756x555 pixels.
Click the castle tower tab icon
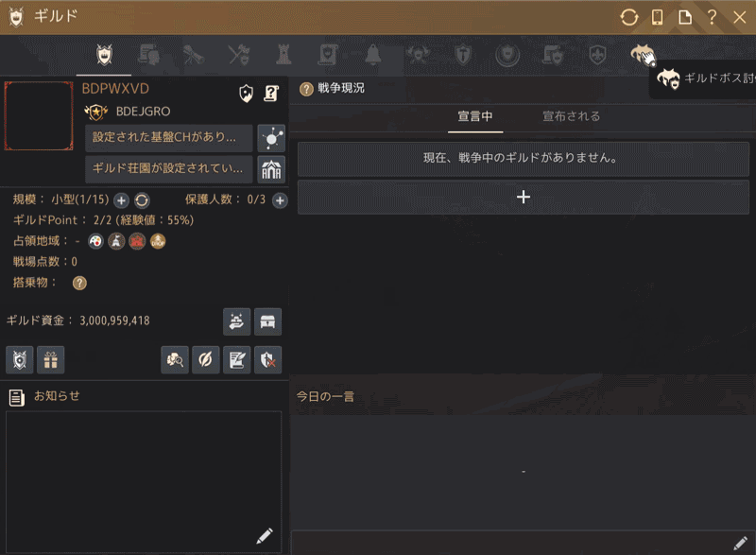[283, 55]
